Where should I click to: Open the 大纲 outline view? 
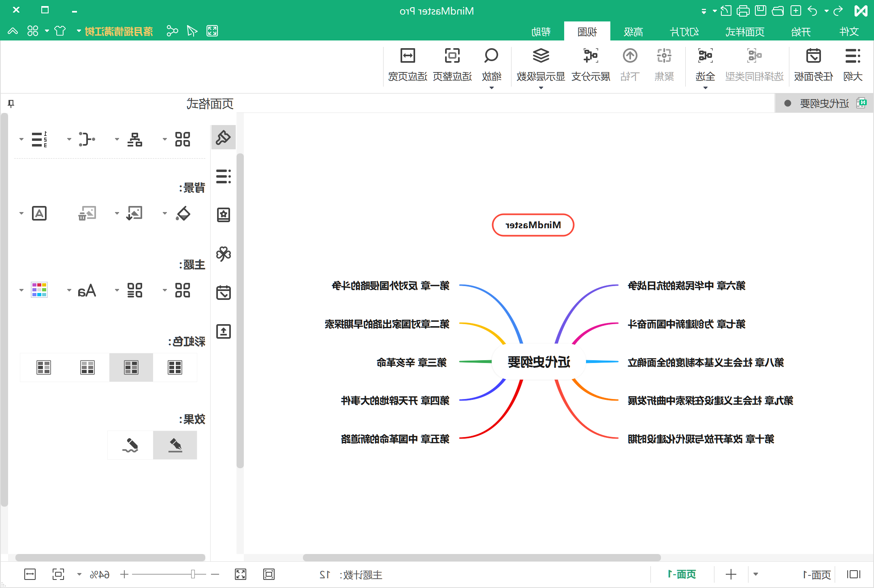pos(853,65)
